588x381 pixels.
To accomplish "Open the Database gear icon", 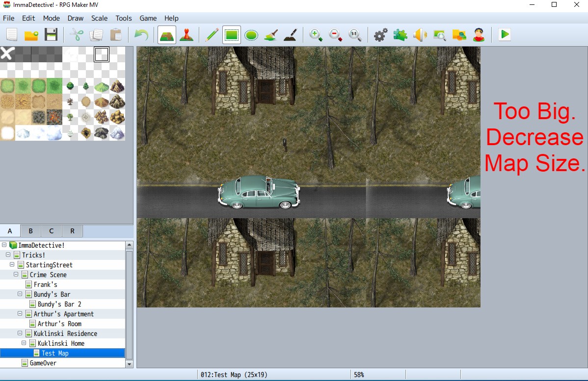I will pyautogui.click(x=380, y=35).
